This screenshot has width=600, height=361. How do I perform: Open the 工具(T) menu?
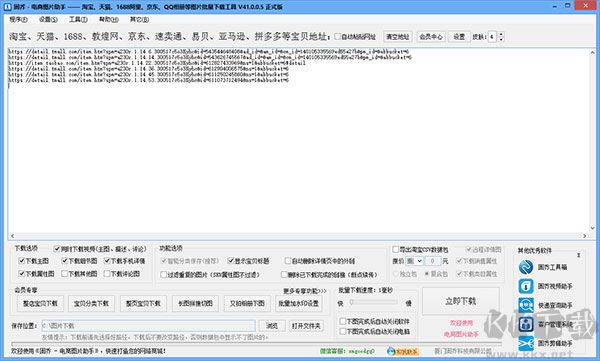[78, 19]
